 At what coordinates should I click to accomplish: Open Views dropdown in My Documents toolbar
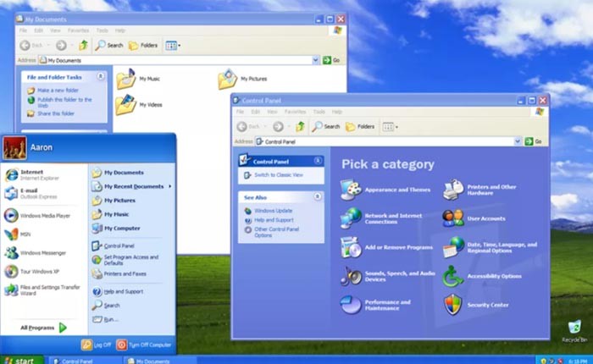point(173,46)
